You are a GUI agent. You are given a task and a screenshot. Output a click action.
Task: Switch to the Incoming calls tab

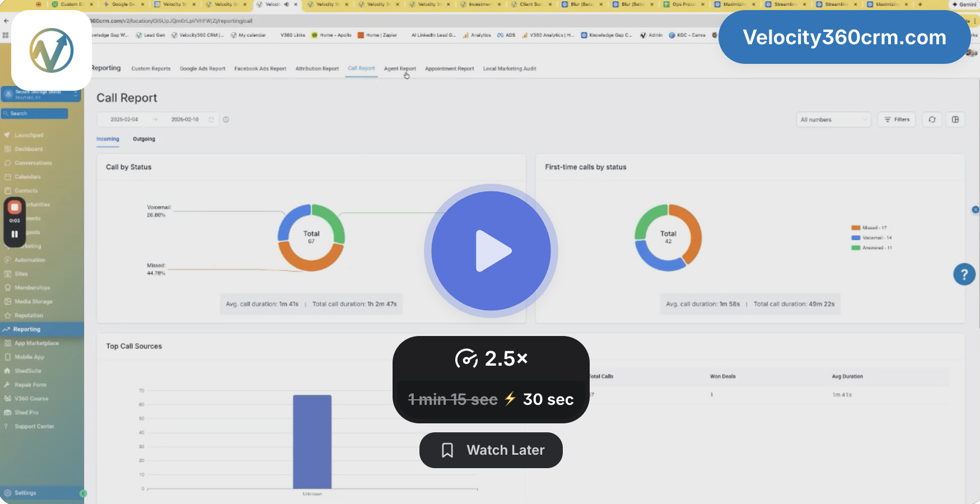click(108, 139)
